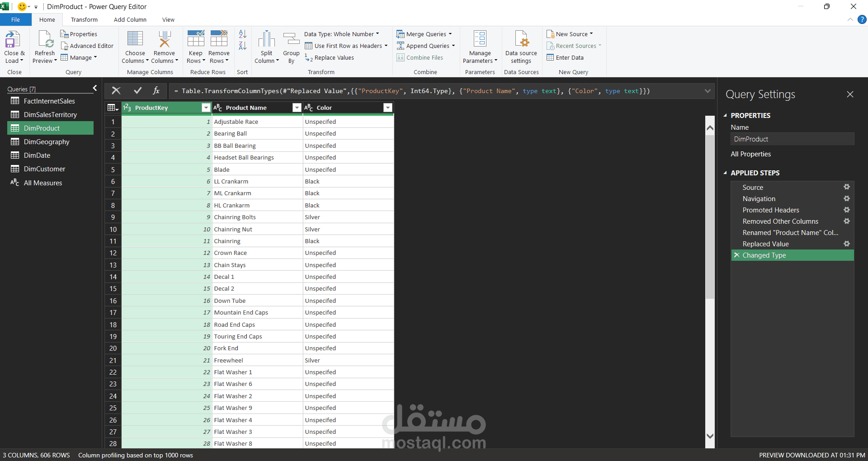The width and height of the screenshot is (868, 461).
Task: Sort the column descending (Z-A)
Action: pyautogui.click(x=243, y=46)
